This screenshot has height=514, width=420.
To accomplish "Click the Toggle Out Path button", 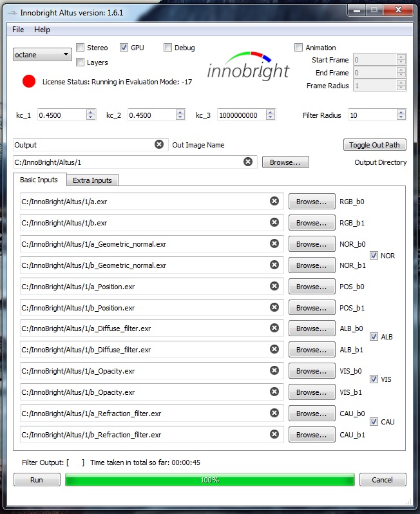I will (374, 144).
